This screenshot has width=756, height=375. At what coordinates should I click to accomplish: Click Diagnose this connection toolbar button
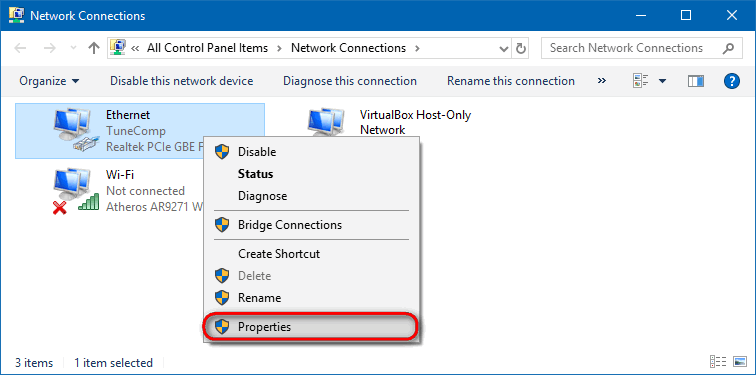[350, 81]
